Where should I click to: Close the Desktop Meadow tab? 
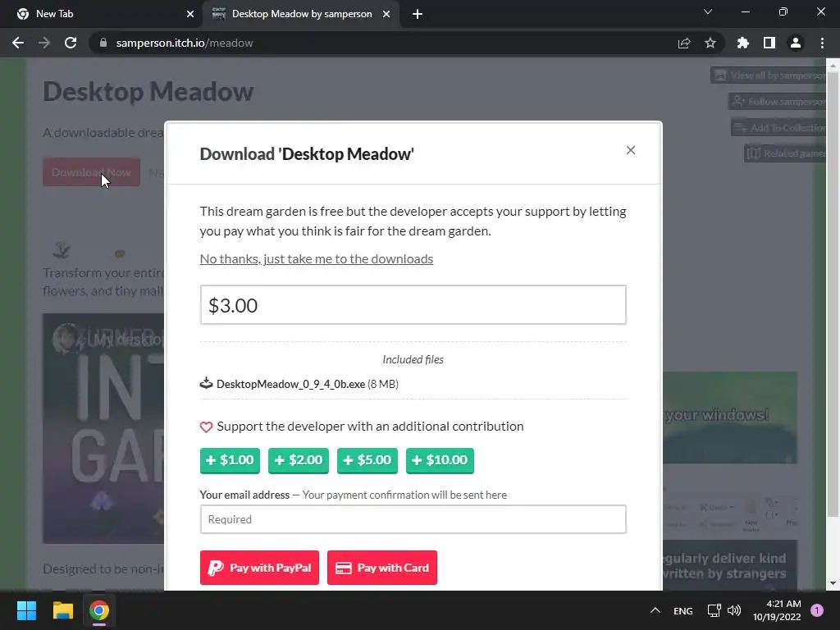coord(386,14)
